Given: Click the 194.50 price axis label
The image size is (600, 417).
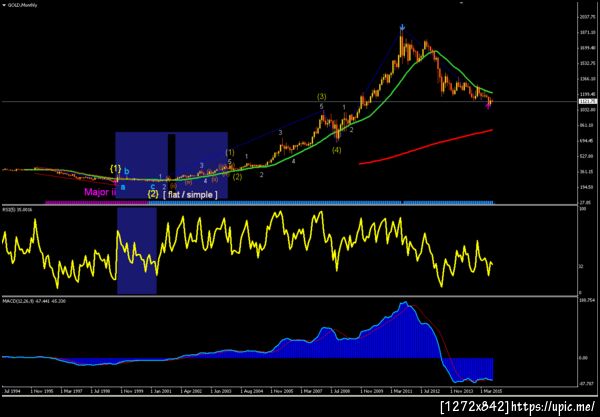Looking at the screenshot, I should point(587,187).
